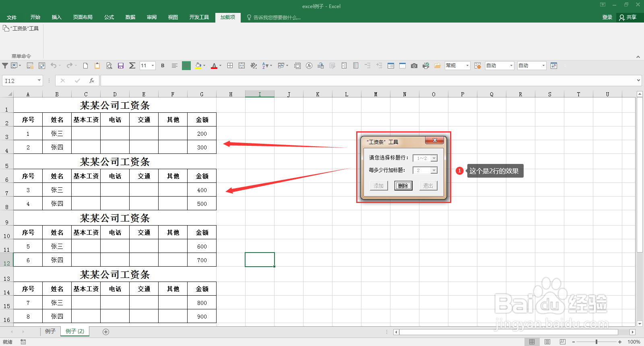Apply fill color bucket icon
Screen dimensions: 644x346
point(198,66)
